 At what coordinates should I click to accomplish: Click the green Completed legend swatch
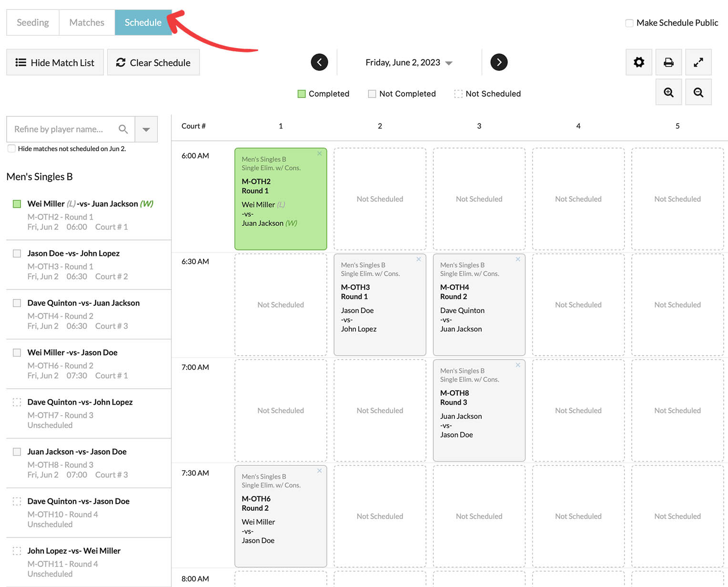click(302, 94)
